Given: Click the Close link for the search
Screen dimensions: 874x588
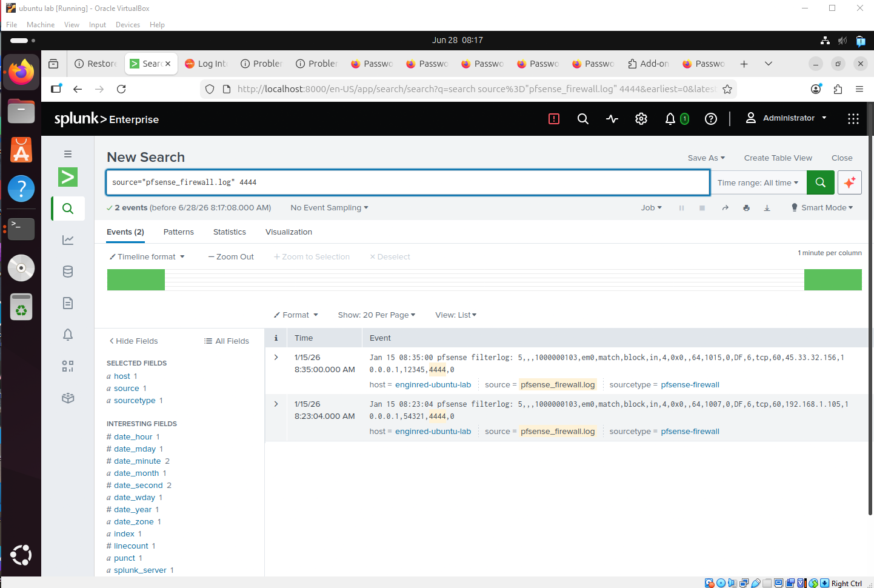Looking at the screenshot, I should 842,158.
